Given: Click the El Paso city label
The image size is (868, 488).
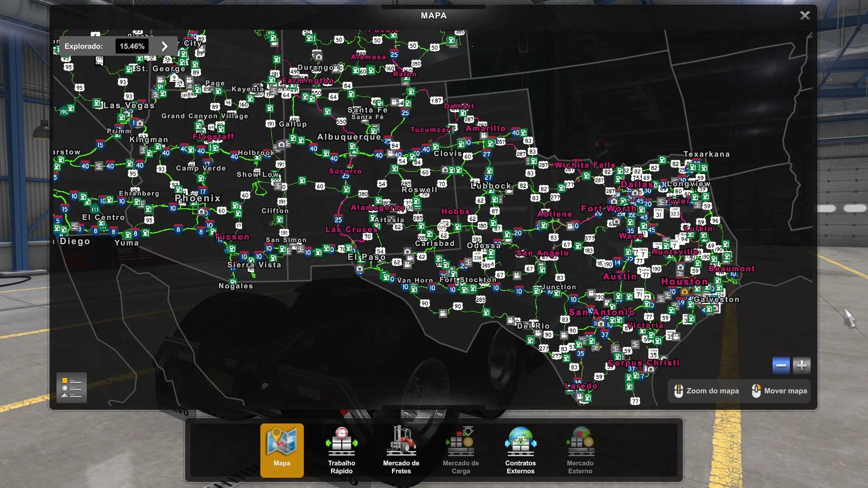Looking at the screenshot, I should (366, 257).
